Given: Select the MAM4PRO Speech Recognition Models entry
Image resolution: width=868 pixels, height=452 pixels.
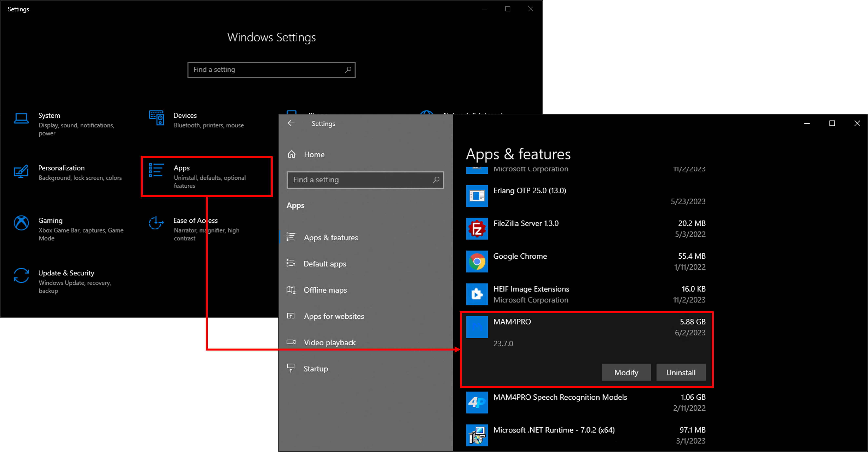Looking at the screenshot, I should 586,403.
